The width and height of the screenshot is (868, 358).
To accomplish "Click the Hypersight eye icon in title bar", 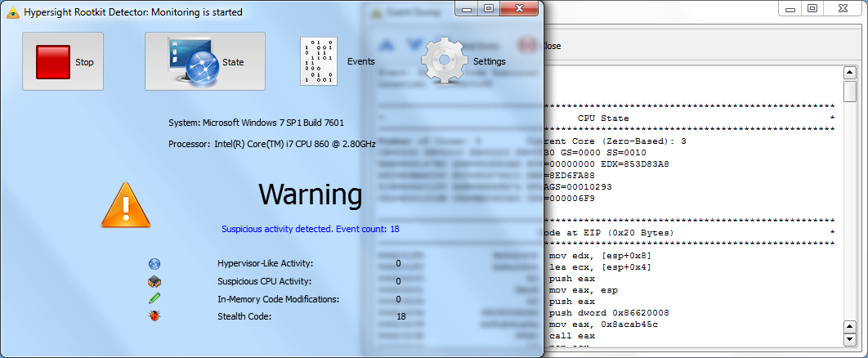I will [13, 12].
